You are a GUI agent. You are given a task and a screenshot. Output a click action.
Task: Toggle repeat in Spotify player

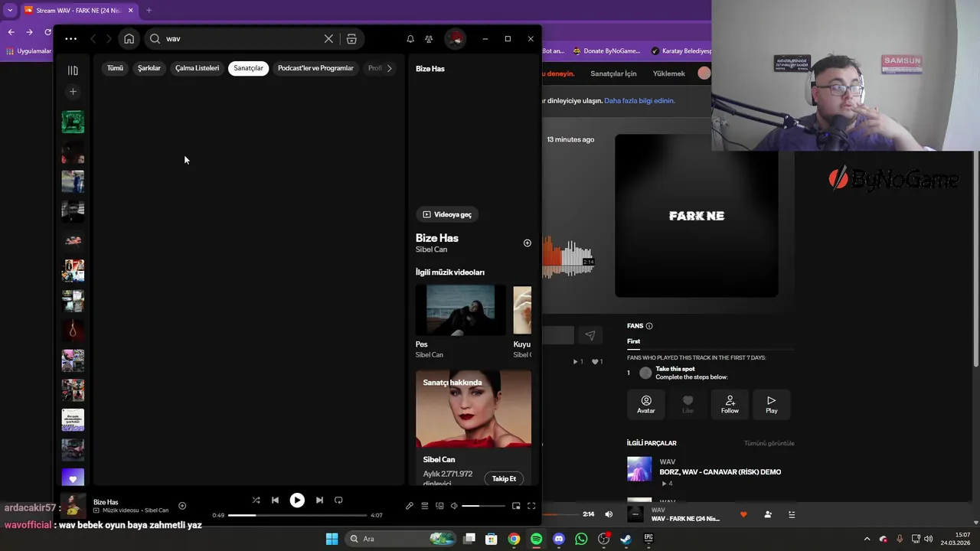[338, 500]
